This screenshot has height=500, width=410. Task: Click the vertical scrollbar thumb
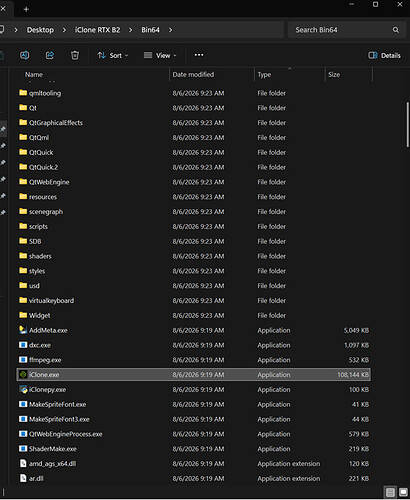(407, 124)
